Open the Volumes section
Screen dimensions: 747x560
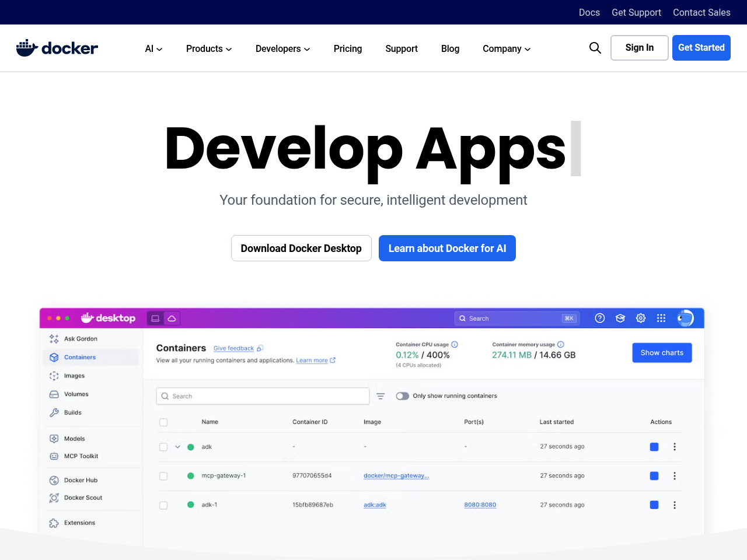click(x=75, y=394)
